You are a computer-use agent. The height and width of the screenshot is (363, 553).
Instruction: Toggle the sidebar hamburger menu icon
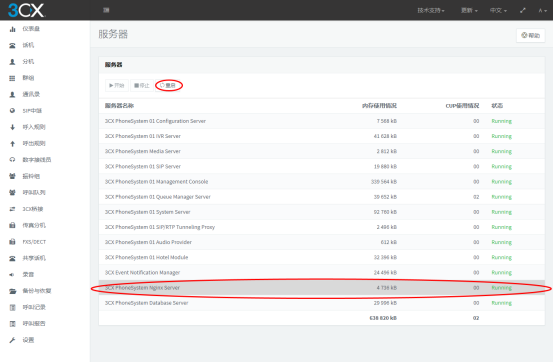pos(106,10)
